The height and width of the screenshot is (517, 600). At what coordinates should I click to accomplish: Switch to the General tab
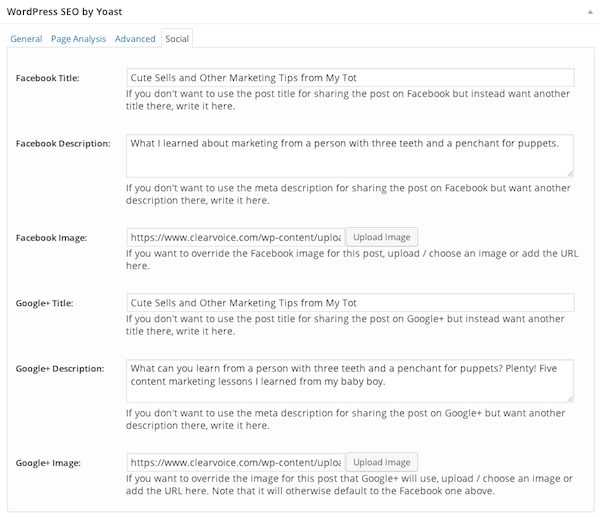[26, 39]
